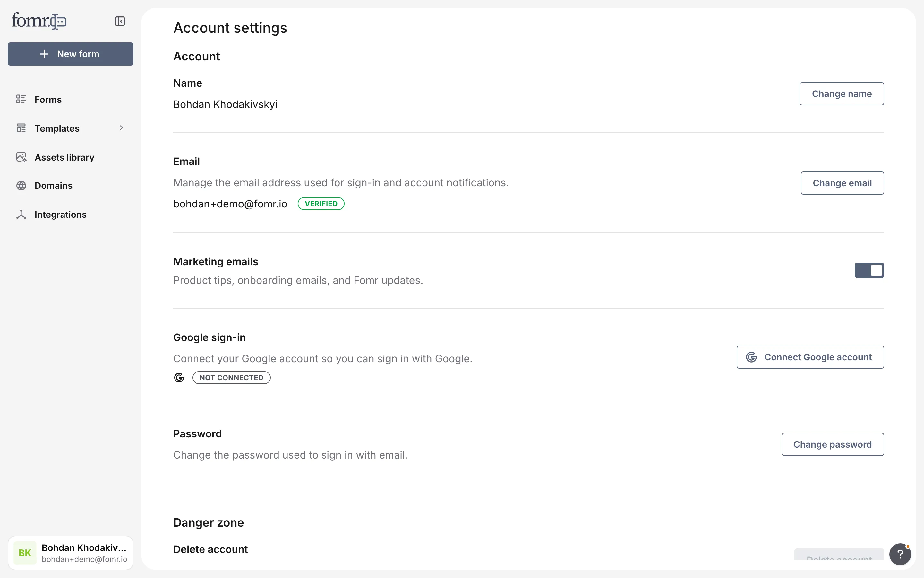Open the Domains page
924x578 pixels.
pos(70,185)
